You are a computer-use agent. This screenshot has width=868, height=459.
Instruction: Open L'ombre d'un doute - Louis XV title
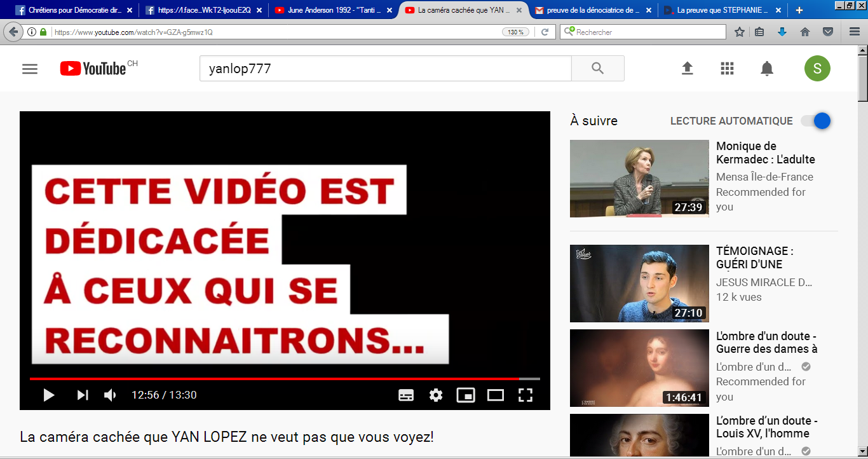767,427
